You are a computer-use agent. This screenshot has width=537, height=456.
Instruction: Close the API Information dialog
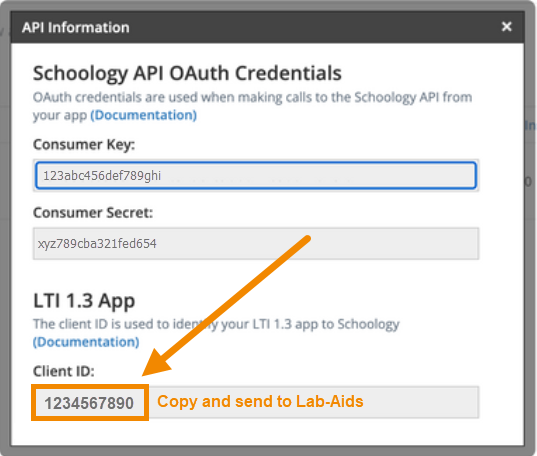coord(507,27)
